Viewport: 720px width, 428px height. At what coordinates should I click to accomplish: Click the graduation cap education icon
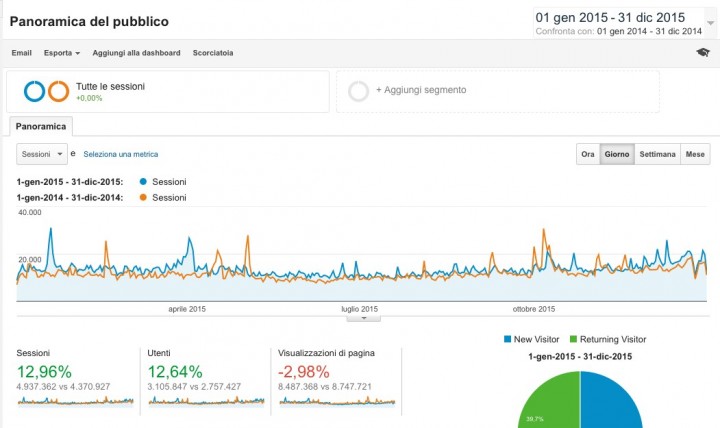click(x=703, y=53)
